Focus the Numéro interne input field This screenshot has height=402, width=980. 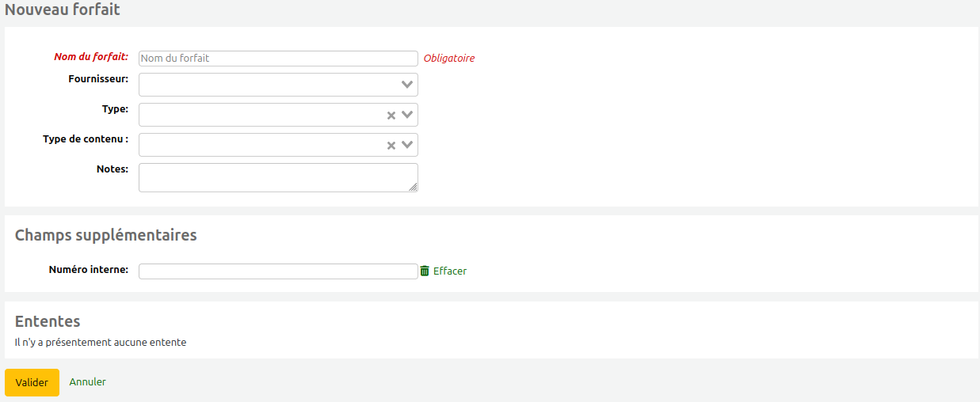pyautogui.click(x=277, y=271)
